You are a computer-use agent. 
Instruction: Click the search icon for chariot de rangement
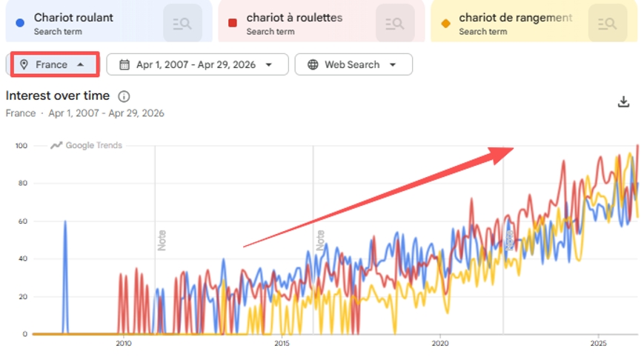(608, 24)
